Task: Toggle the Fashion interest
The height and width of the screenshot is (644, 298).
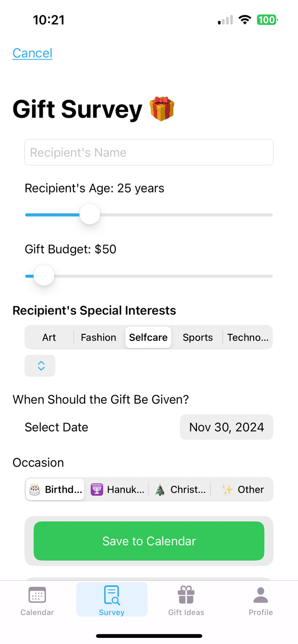Action: point(98,337)
